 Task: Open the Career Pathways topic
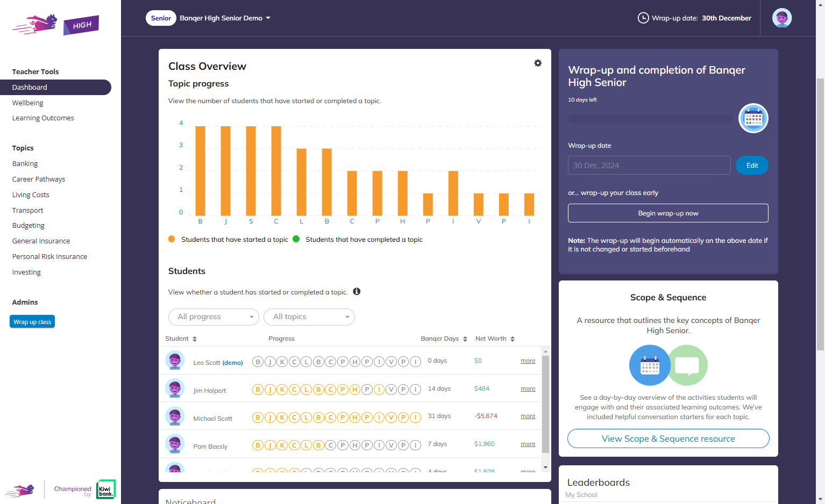[39, 179]
